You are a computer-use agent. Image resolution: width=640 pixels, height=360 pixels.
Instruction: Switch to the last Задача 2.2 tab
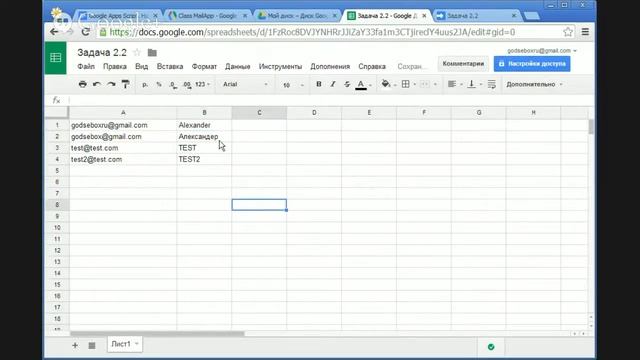click(x=477, y=16)
